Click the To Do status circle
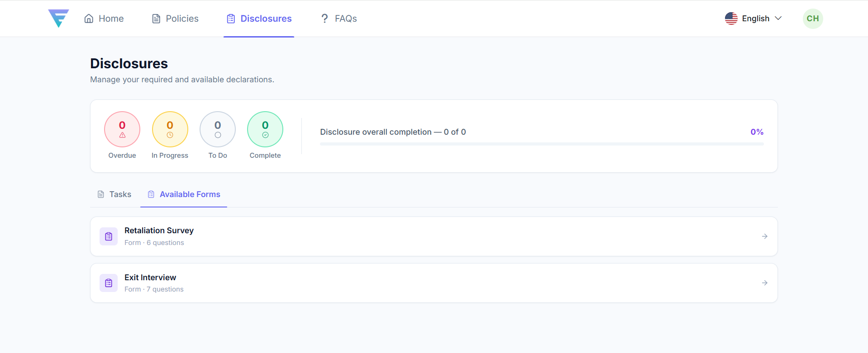 [x=218, y=129]
